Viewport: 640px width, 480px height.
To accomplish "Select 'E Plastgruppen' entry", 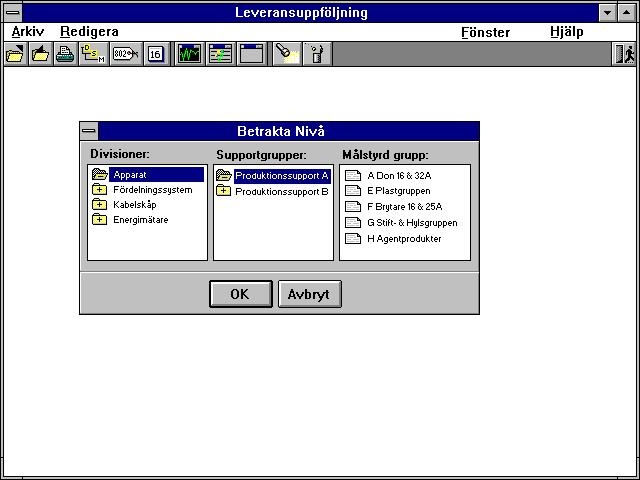I will pyautogui.click(x=399, y=191).
